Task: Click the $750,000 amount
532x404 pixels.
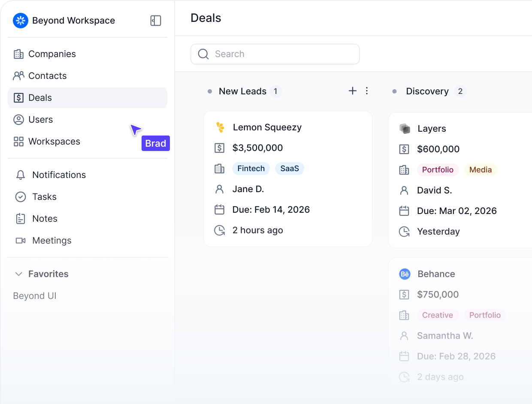Action: (438, 295)
